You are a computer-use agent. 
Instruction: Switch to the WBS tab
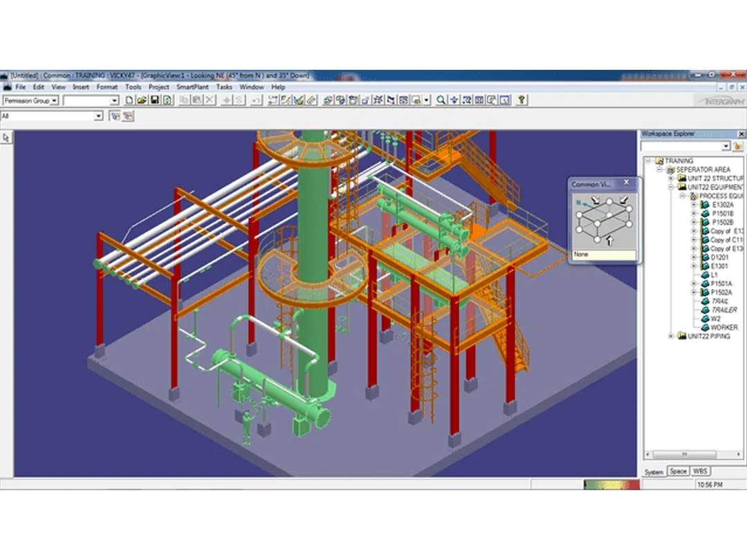coord(700,472)
